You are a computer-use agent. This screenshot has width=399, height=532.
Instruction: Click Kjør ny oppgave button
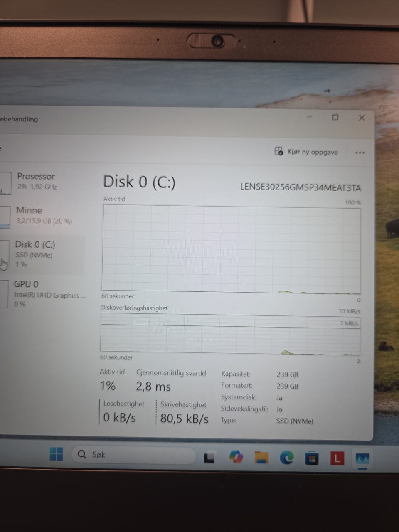[x=306, y=152]
